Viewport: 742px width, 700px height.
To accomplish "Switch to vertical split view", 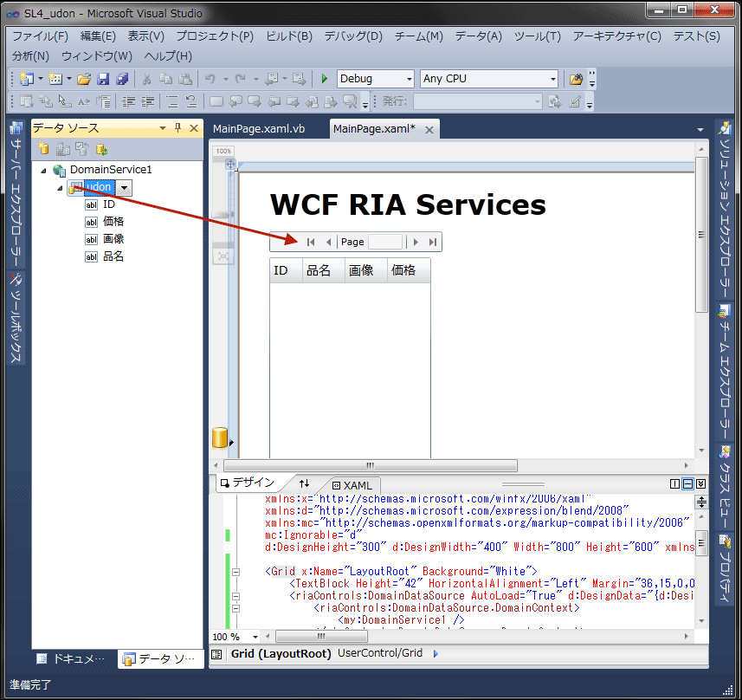I will point(674,483).
